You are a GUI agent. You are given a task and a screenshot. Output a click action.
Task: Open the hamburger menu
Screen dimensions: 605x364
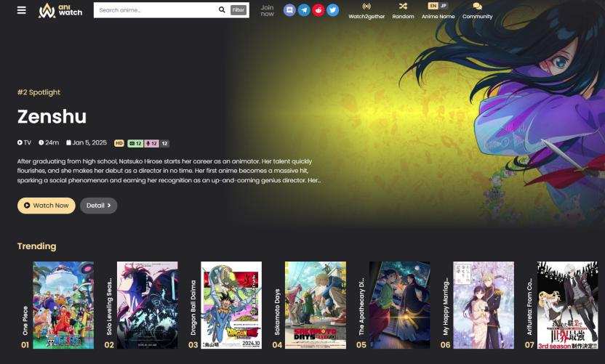click(x=21, y=10)
